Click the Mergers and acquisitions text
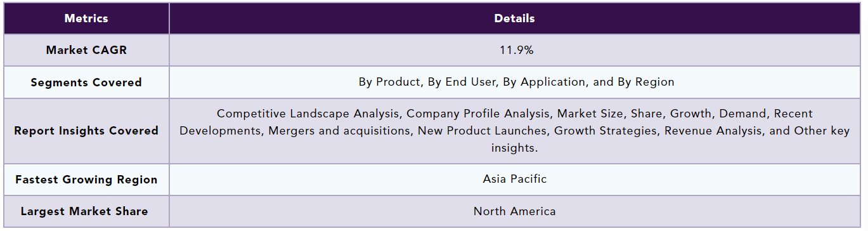This screenshot has width=868, height=231. click(x=339, y=131)
